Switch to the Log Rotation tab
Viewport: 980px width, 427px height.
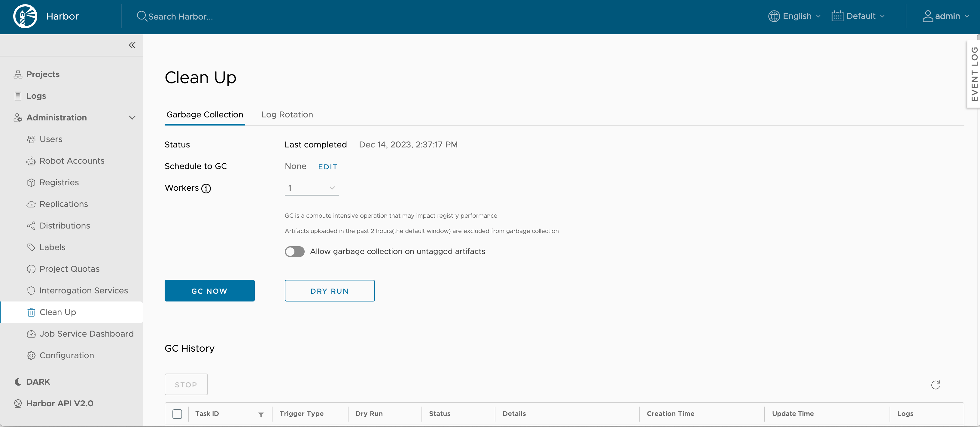[x=287, y=114]
